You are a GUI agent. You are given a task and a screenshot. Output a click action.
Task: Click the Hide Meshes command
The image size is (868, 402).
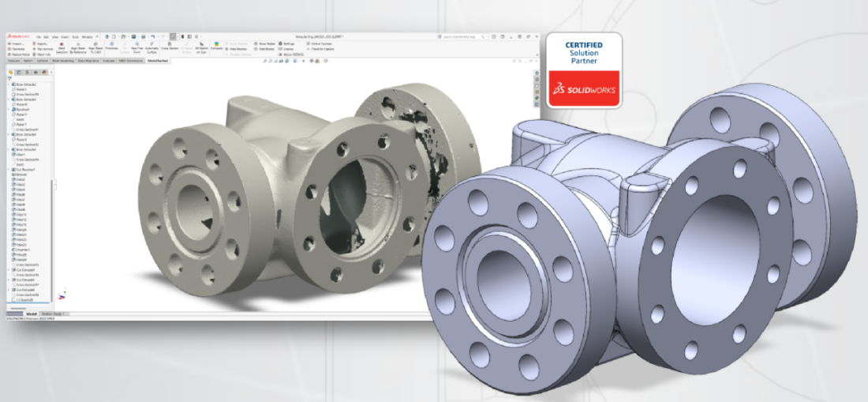236,49
